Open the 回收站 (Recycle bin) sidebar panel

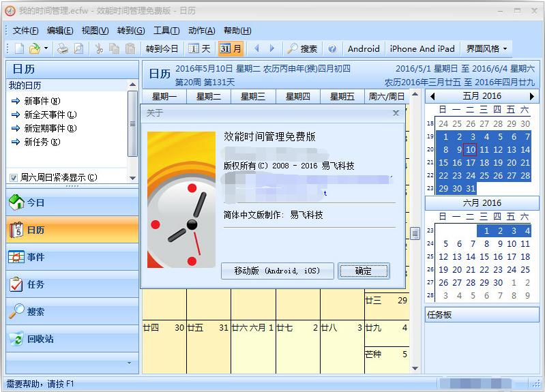pyautogui.click(x=72, y=339)
